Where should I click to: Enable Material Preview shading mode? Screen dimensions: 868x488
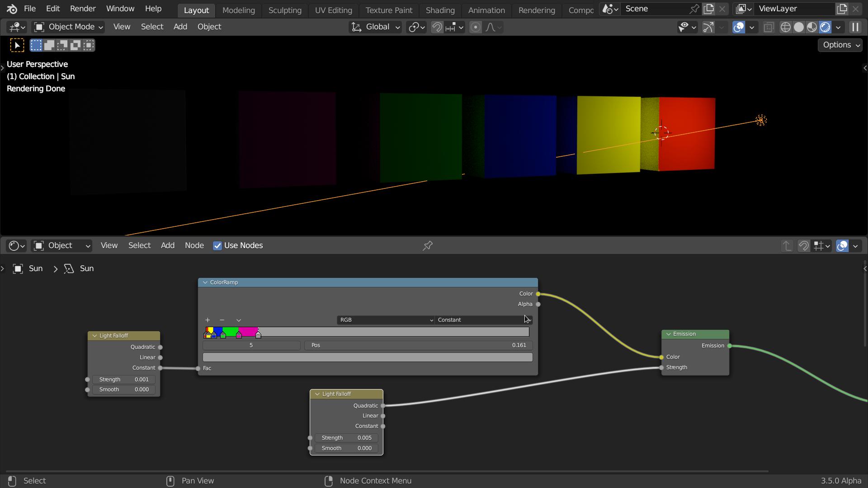click(812, 27)
